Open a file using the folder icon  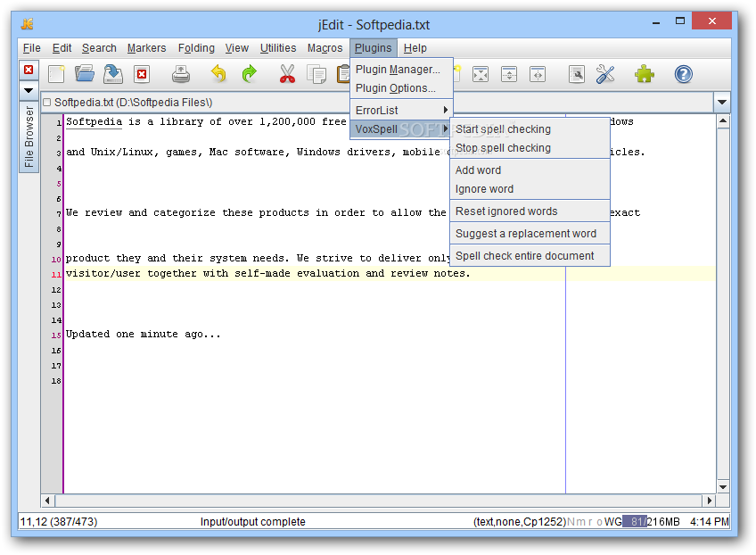pos(85,74)
